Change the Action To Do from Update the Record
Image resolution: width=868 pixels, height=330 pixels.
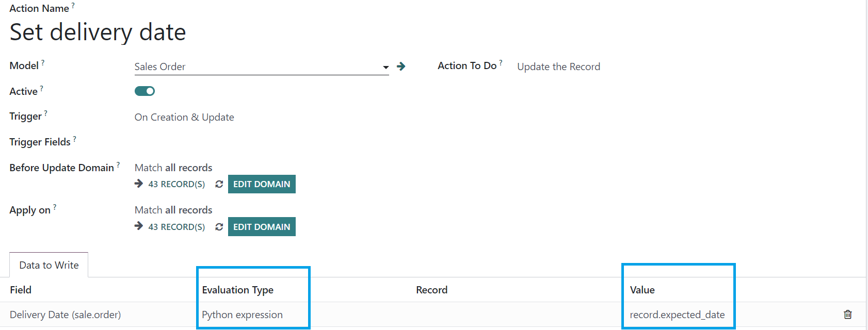[x=558, y=67]
